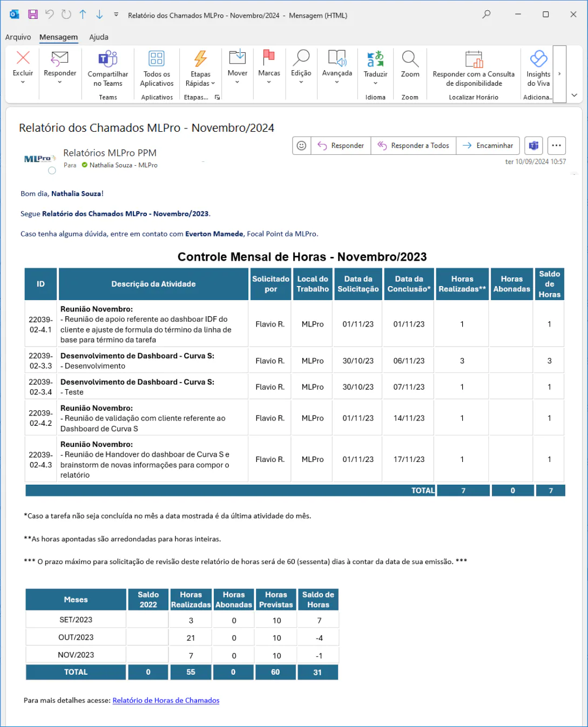The height and width of the screenshot is (727, 588).
Task: Go to next item with down arrow
Action: coord(99,15)
